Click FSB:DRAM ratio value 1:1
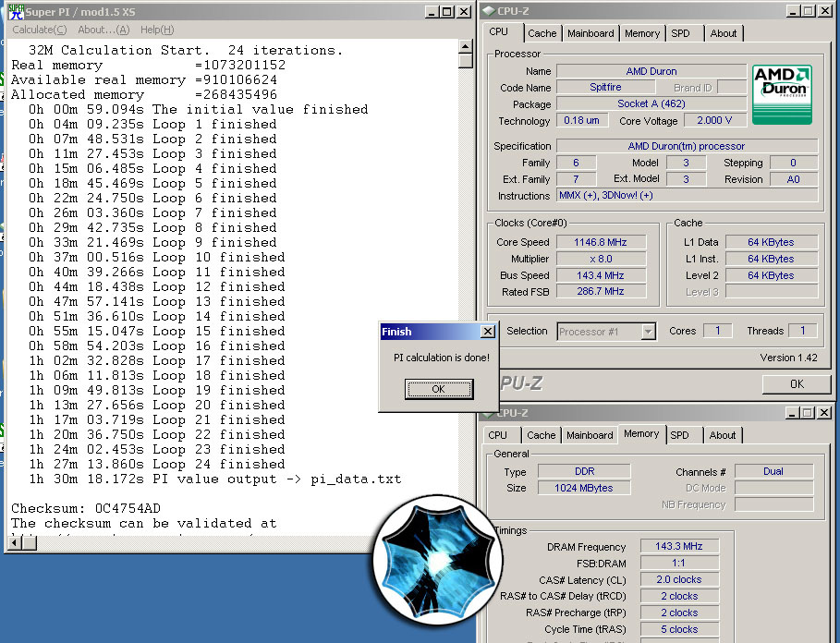The image size is (840, 643). point(679,563)
